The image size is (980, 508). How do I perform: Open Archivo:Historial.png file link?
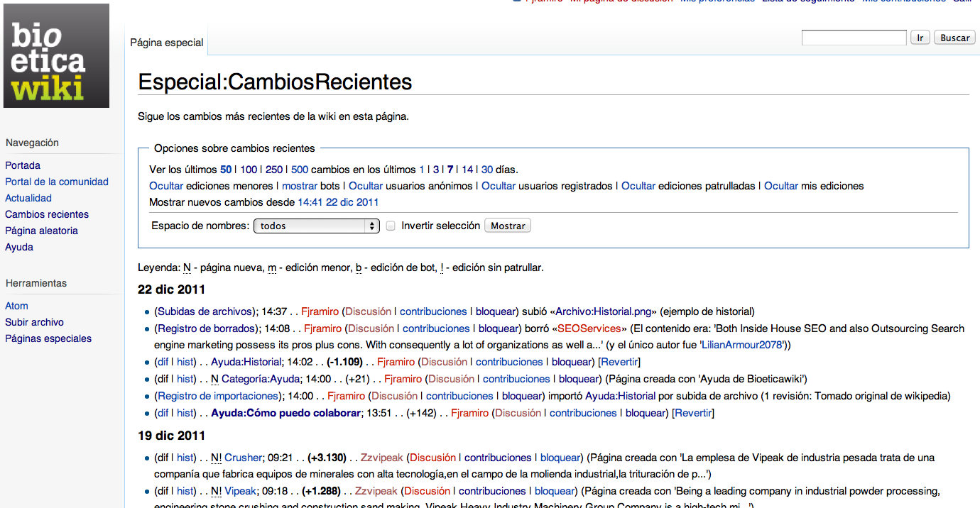click(603, 311)
